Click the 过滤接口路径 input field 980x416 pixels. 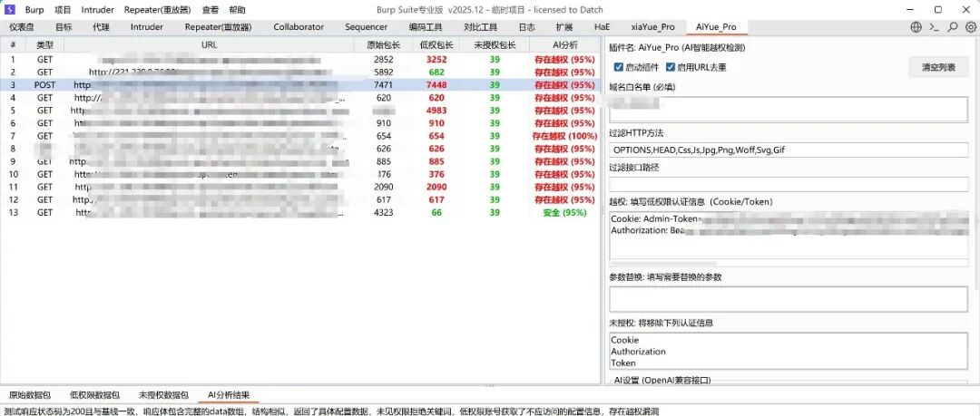(x=789, y=184)
